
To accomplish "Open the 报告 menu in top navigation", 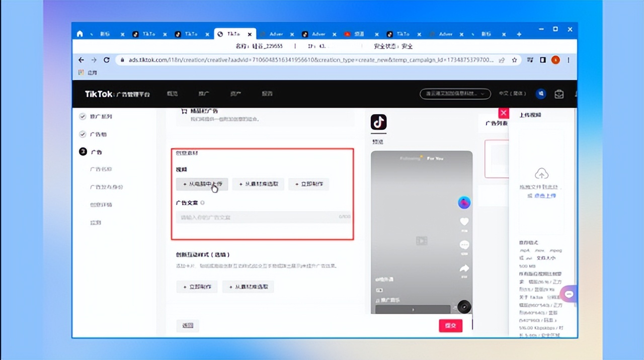I will coord(267,94).
